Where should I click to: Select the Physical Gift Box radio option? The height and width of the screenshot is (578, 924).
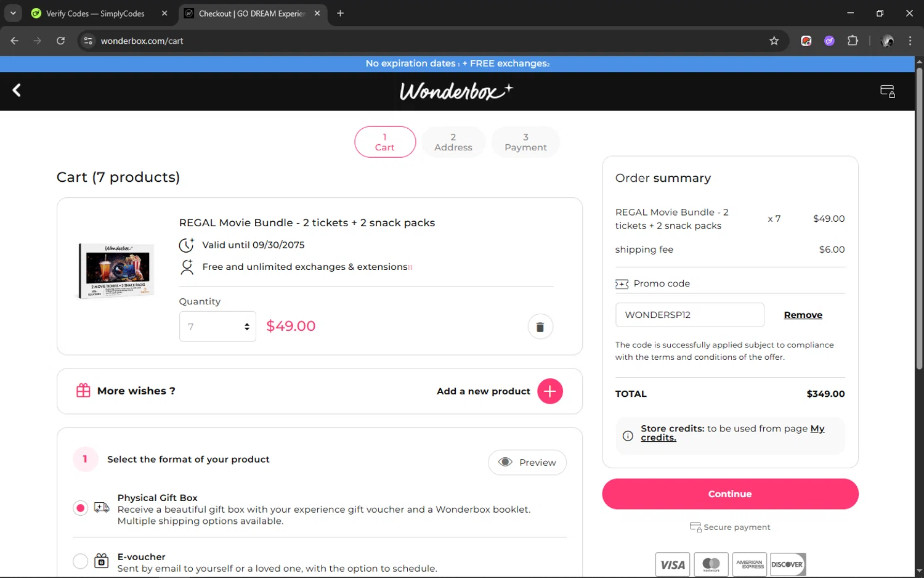pos(80,508)
